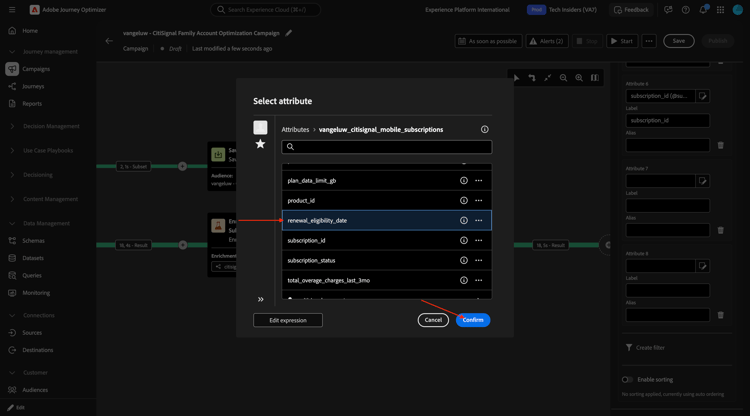Collapse Connections section
Screen dimensions: 750x416
(x=12, y=316)
